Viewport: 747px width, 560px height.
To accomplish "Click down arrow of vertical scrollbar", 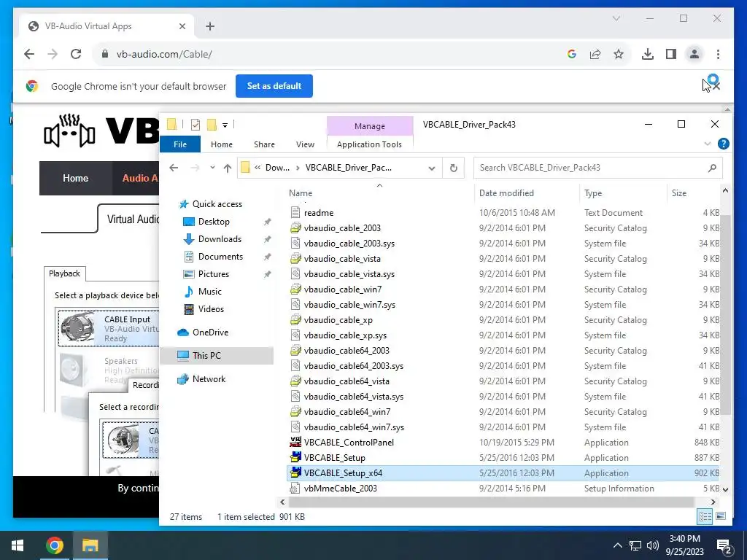I will 725,489.
